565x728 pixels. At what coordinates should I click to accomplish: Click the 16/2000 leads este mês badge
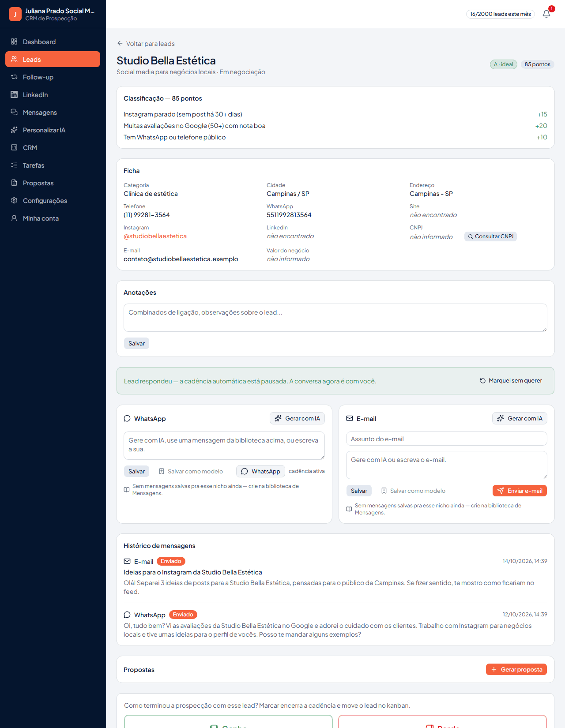tap(501, 14)
